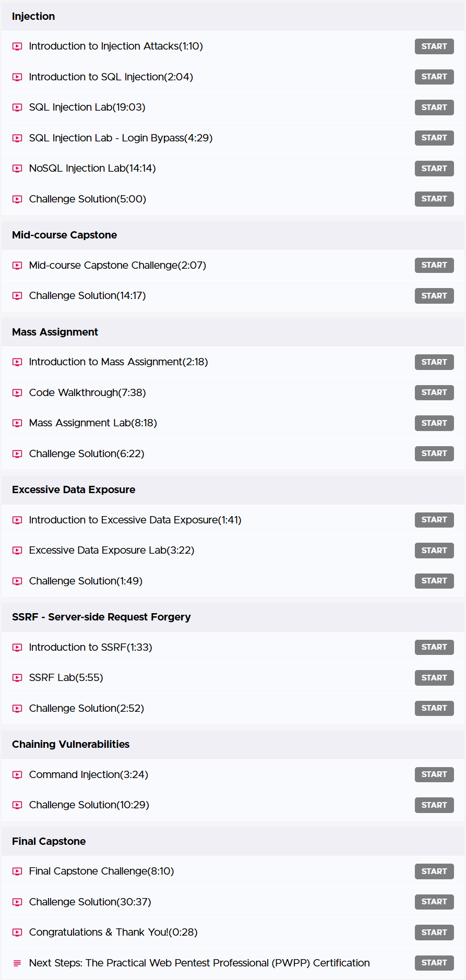Click the video icon for Challenge Solution(30:37)
Screen dimensions: 466x980
[x=17, y=902]
